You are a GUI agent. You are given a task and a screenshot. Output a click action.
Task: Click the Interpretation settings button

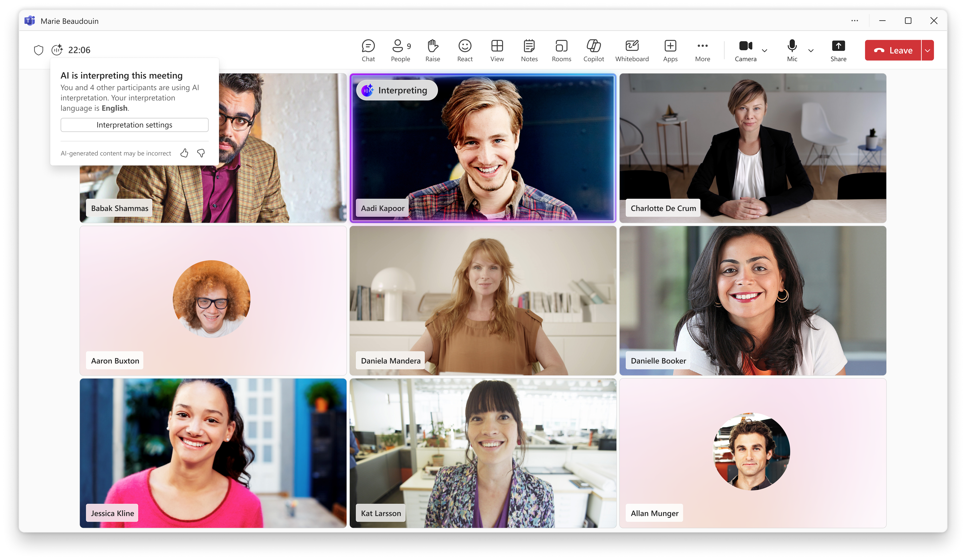pyautogui.click(x=134, y=125)
